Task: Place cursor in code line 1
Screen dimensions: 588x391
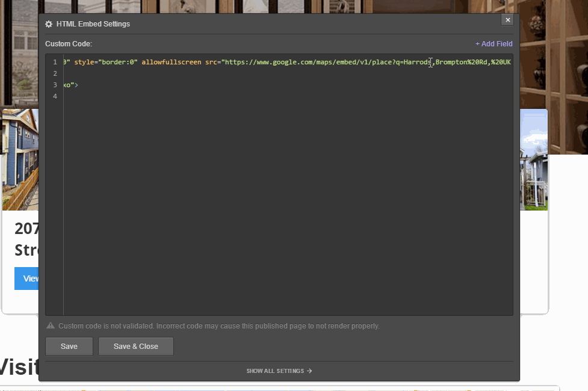Action: [x=287, y=62]
